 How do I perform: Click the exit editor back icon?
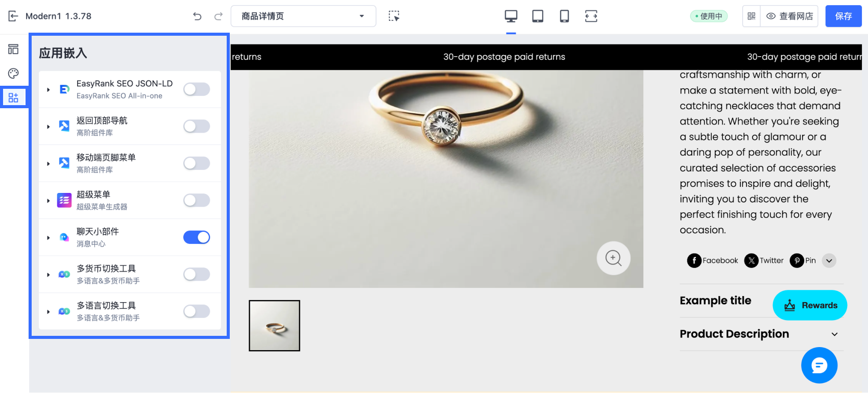13,16
